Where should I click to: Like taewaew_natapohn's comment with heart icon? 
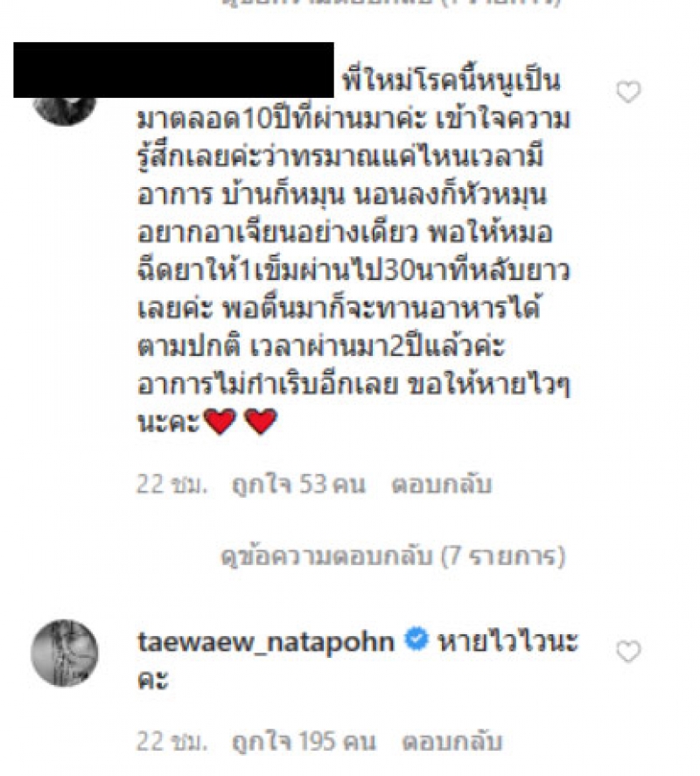tap(628, 651)
